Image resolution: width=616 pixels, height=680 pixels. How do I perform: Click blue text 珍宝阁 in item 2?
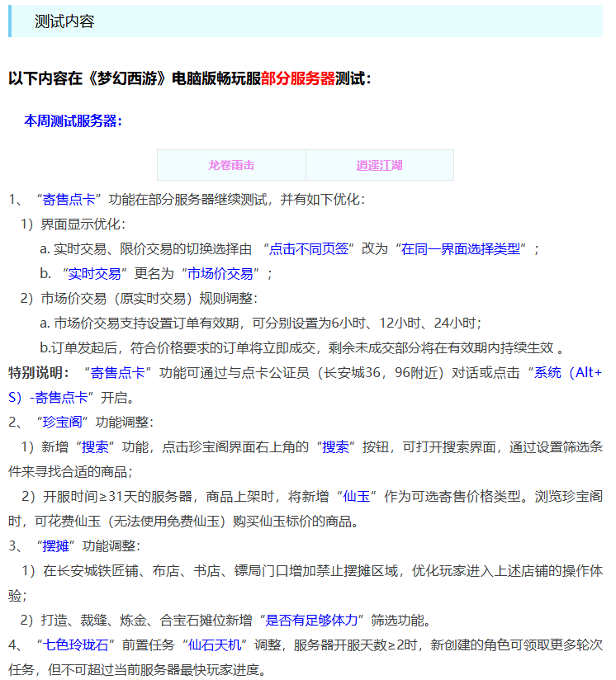click(x=62, y=422)
